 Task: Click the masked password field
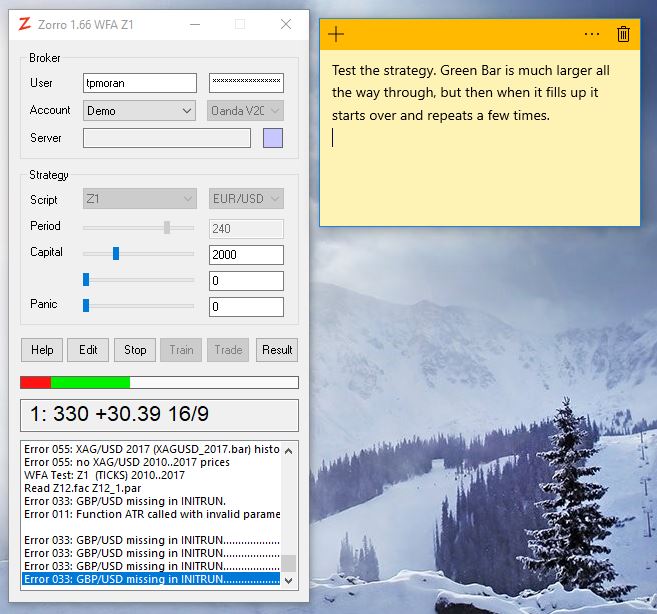point(246,83)
